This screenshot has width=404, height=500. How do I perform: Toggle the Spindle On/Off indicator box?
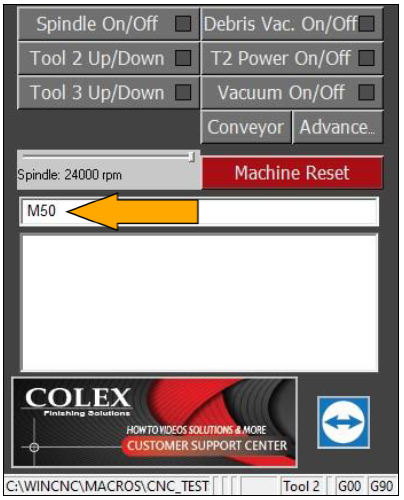tap(183, 24)
